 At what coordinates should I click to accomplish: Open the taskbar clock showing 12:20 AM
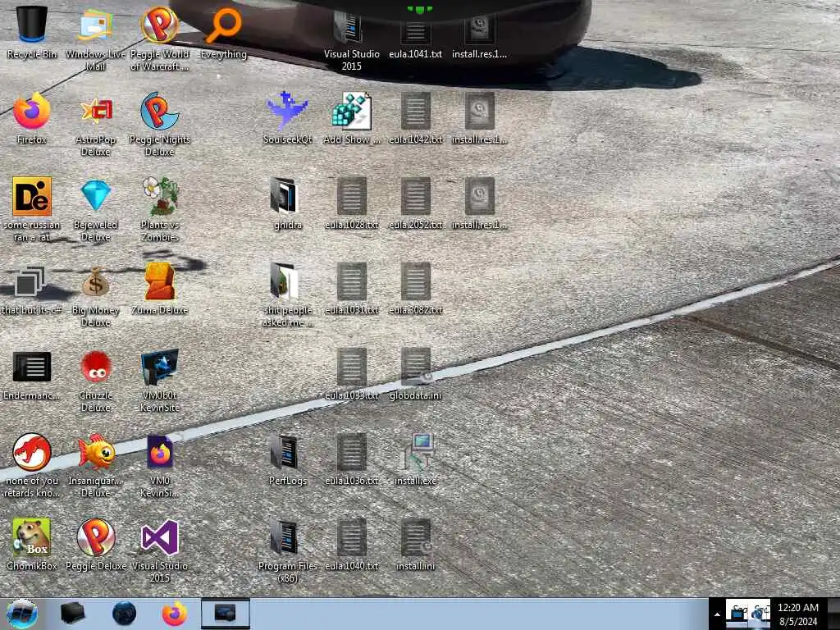pos(798,614)
